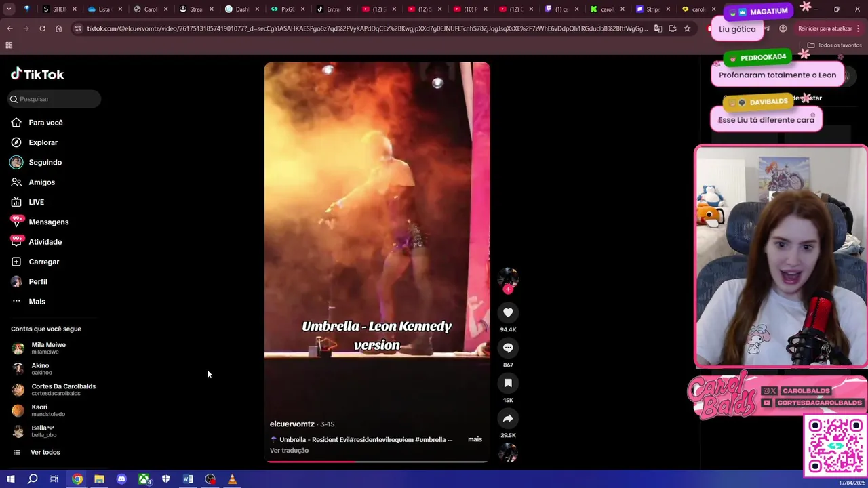868x488 pixels.
Task: Go to Explorar in TikTok sidebar
Action: point(43,142)
